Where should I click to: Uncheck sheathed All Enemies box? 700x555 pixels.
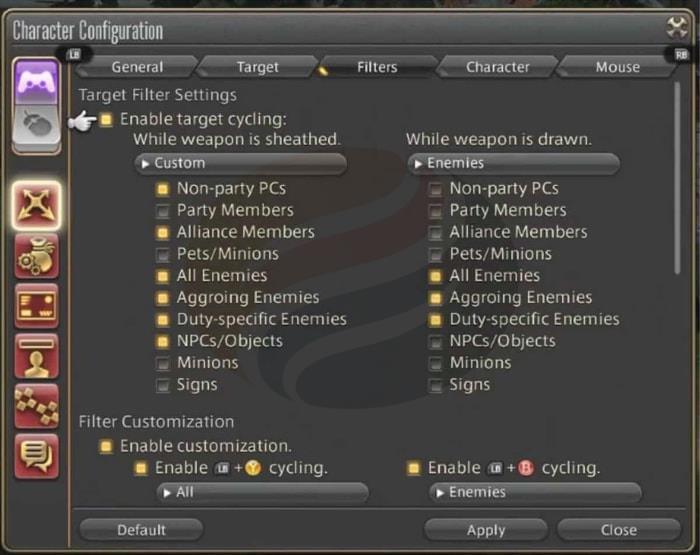(162, 276)
